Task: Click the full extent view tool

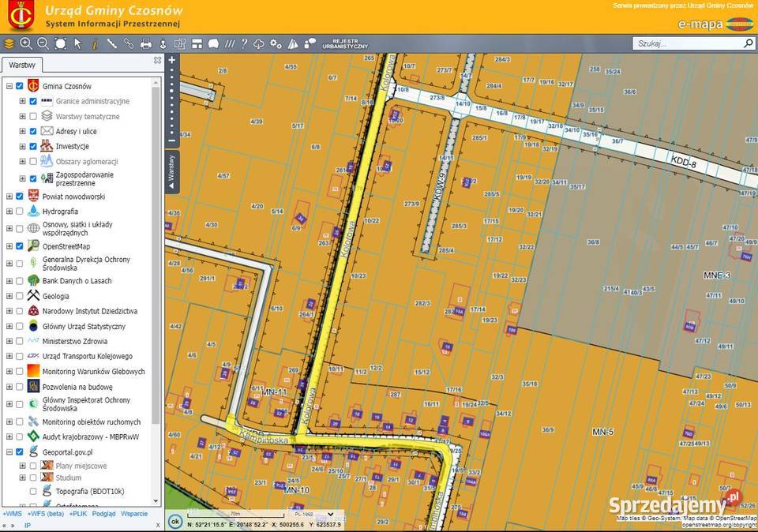Action: [x=61, y=44]
